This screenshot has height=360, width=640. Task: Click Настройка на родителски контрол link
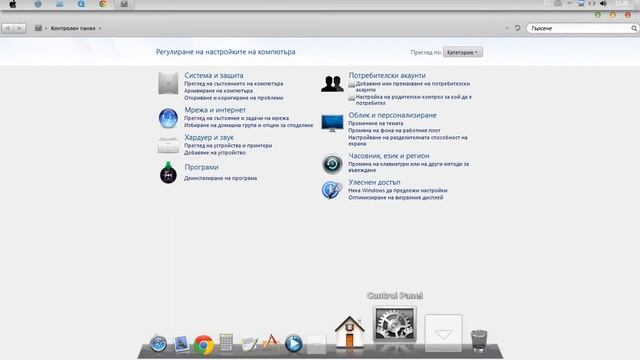(x=413, y=100)
